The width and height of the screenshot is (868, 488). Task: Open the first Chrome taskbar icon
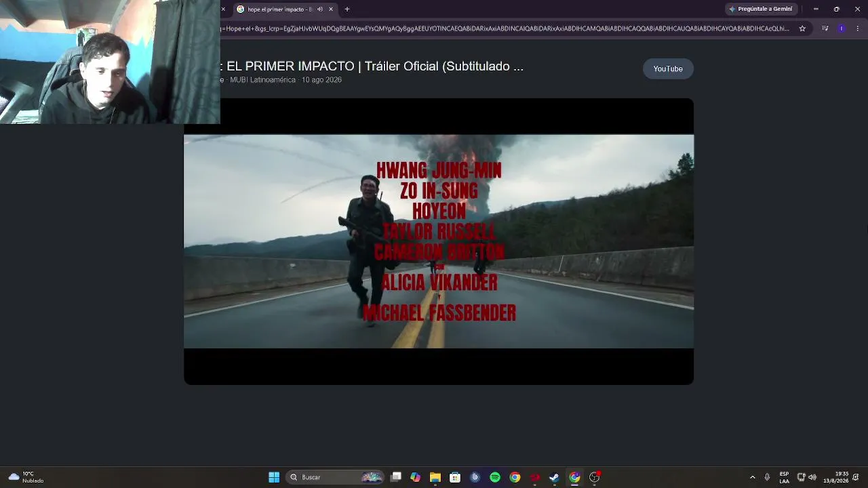pyautogui.click(x=515, y=477)
